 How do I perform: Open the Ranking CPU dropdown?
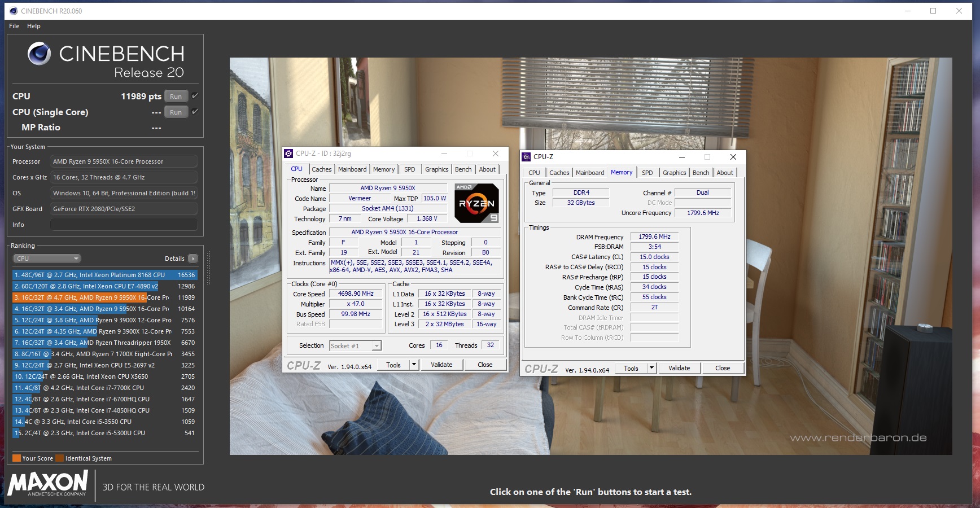pos(47,259)
